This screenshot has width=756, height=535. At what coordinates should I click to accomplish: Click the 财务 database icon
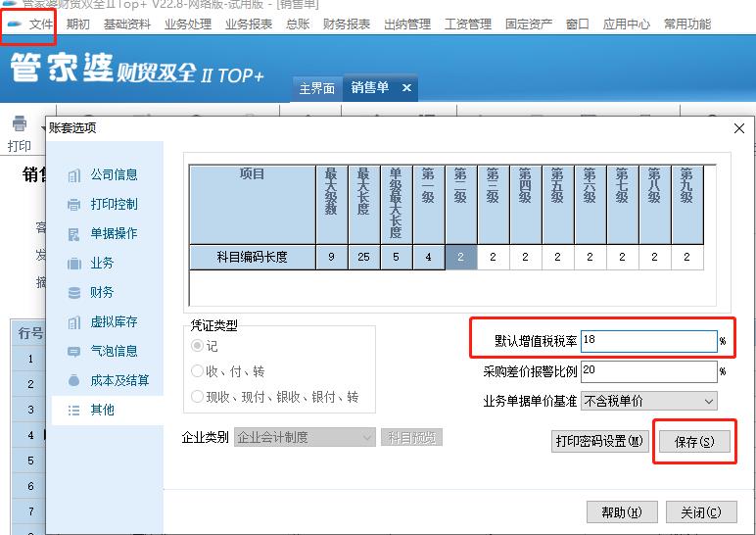coord(74,293)
